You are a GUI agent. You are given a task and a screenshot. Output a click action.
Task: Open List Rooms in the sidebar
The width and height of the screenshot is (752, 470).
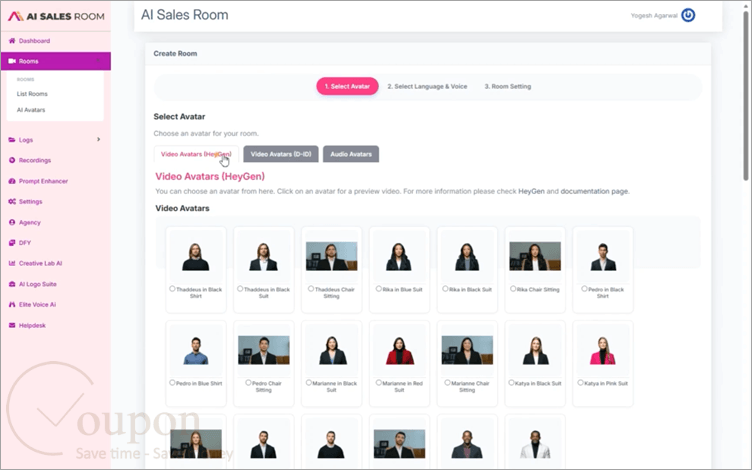(32, 94)
